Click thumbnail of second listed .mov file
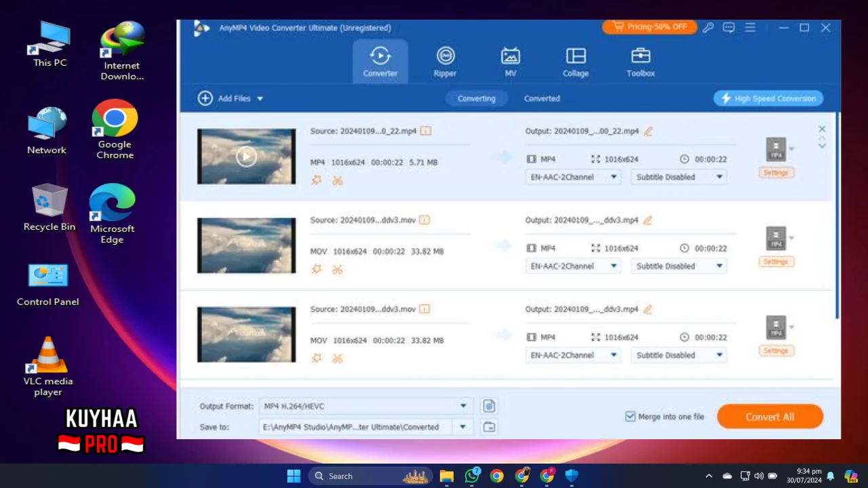 pos(246,245)
